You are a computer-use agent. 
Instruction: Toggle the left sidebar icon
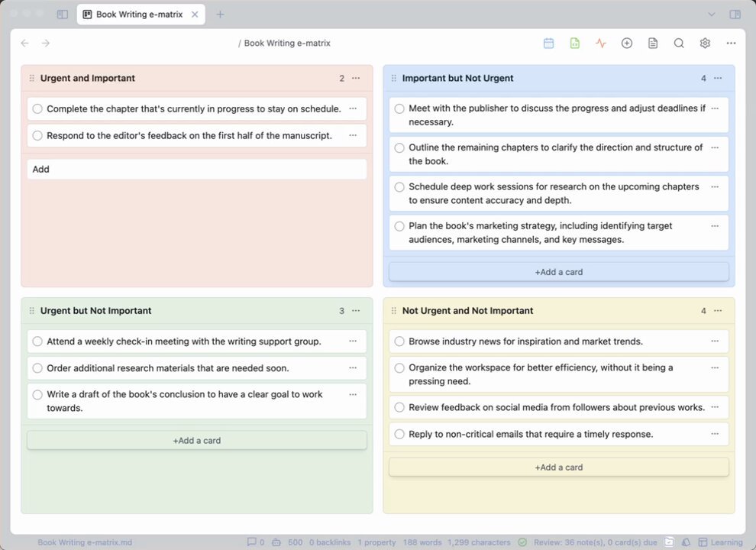coord(63,15)
